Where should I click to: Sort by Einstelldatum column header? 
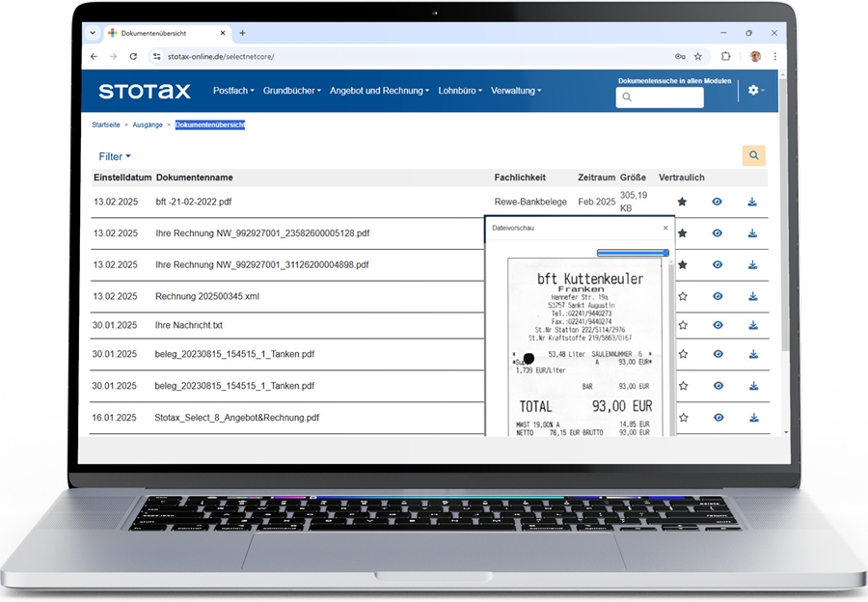pyautogui.click(x=122, y=178)
